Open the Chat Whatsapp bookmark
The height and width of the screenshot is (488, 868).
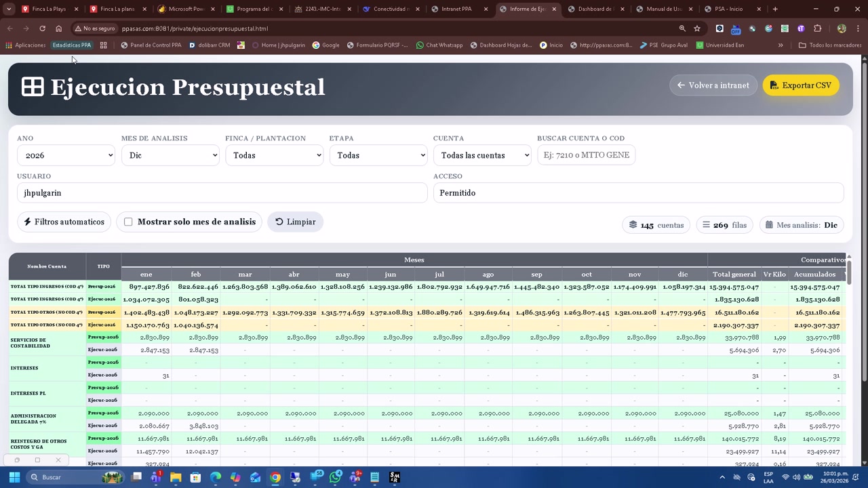pyautogui.click(x=439, y=45)
